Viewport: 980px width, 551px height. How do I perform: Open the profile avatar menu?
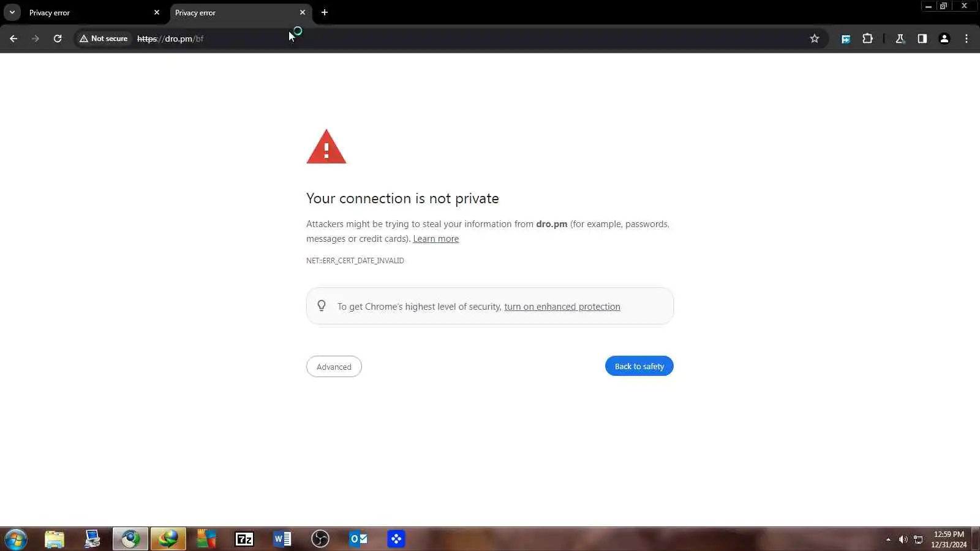(x=944, y=39)
